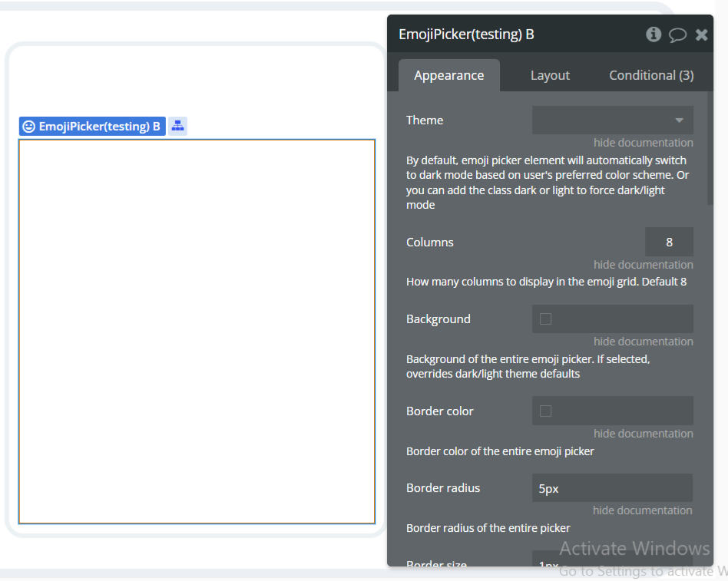Open the Conditional (3) tab
The height and width of the screenshot is (581, 728).
point(651,75)
